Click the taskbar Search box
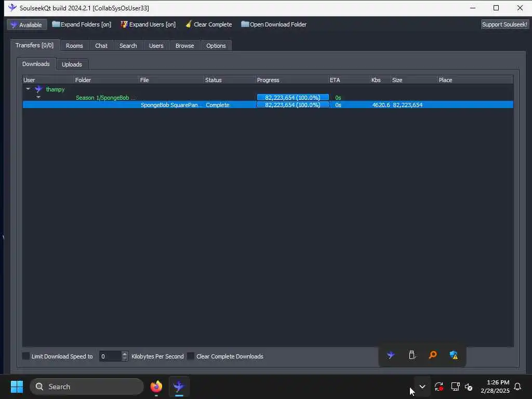 pos(87,387)
